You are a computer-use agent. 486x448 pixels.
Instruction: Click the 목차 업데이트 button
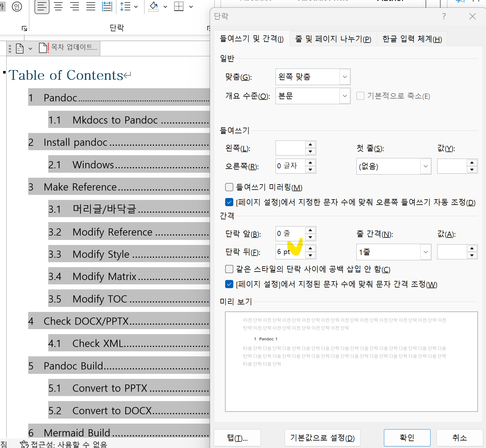point(68,48)
